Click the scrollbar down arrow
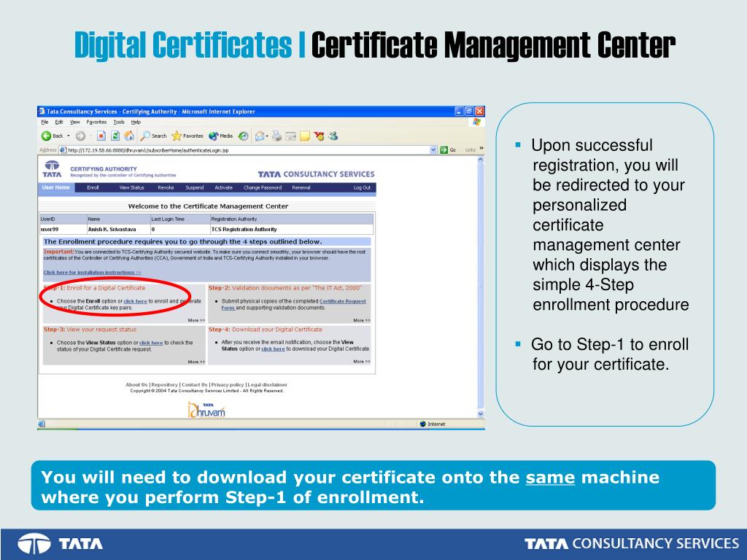This screenshot has width=747, height=560. [480, 414]
